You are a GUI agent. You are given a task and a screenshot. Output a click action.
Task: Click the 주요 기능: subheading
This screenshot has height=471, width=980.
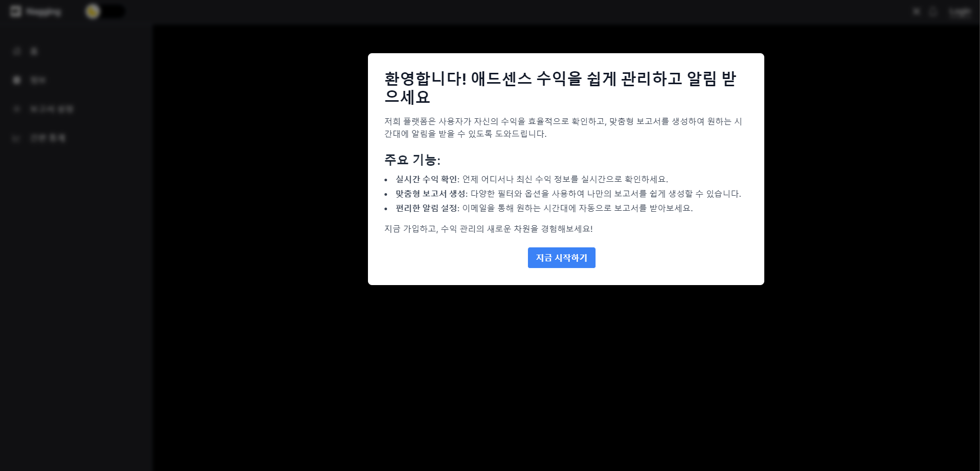[x=412, y=160]
